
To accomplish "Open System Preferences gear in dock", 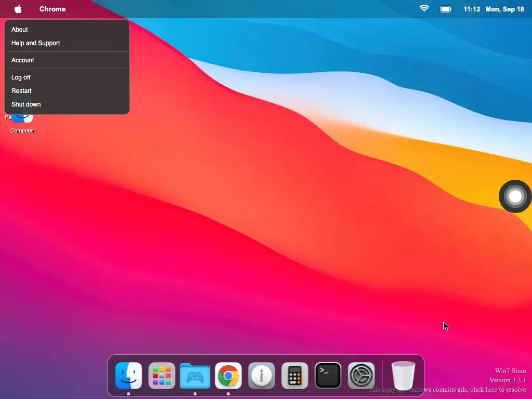I will (x=362, y=376).
